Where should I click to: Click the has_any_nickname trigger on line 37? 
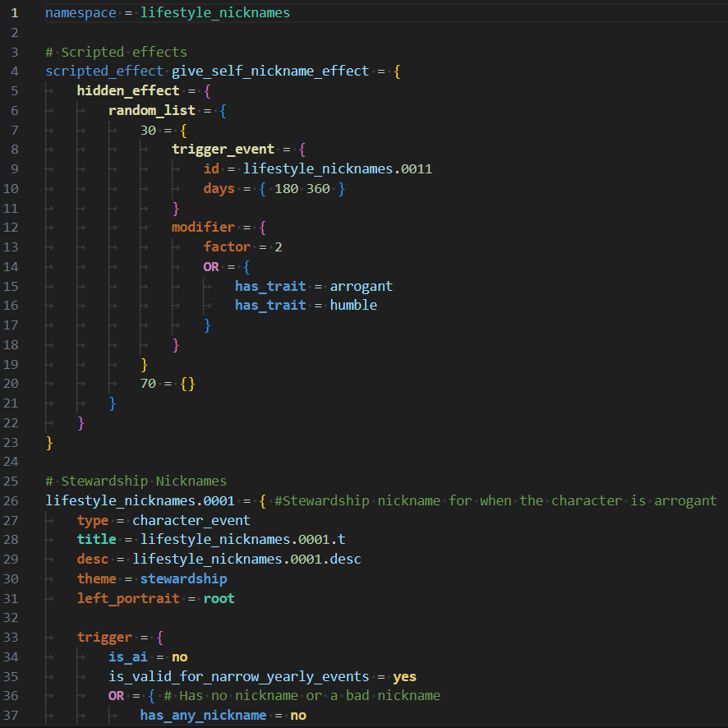pos(203,715)
